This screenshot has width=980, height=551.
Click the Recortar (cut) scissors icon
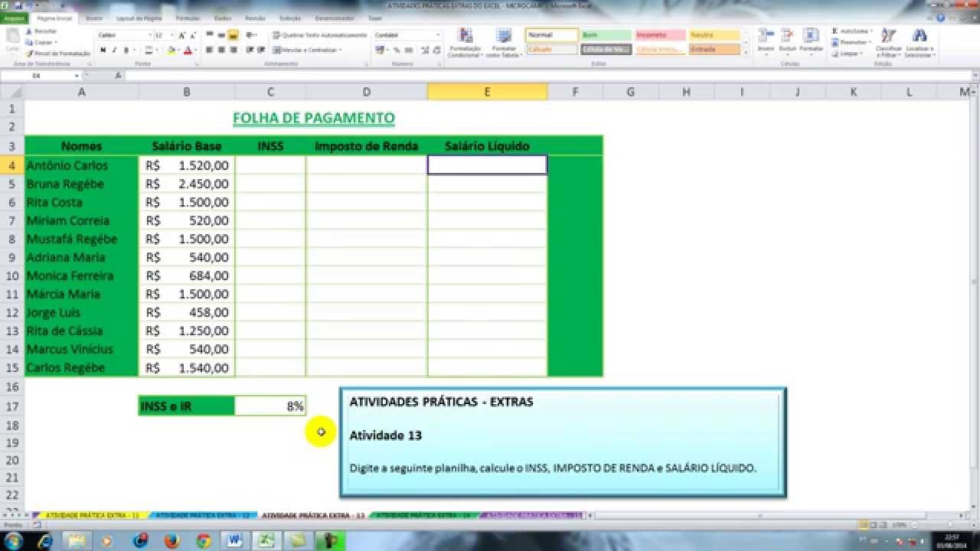29,31
